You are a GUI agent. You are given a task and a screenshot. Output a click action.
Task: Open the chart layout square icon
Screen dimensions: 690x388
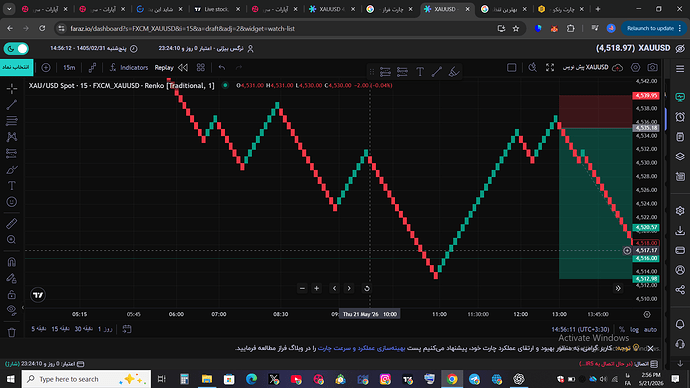(x=511, y=68)
